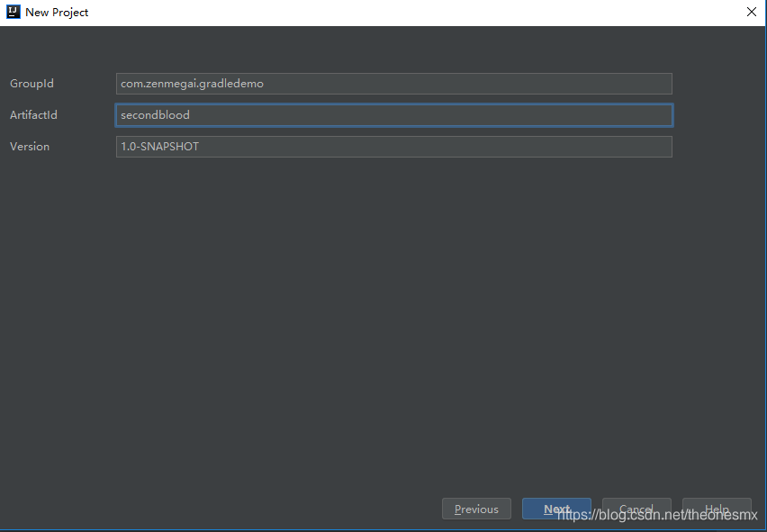Click the GroupId label
The width and height of the screenshot is (767, 532).
point(32,84)
